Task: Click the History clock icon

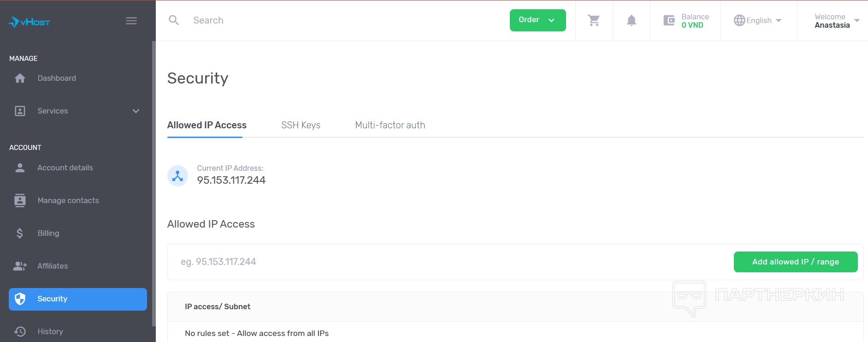Action: (x=20, y=331)
